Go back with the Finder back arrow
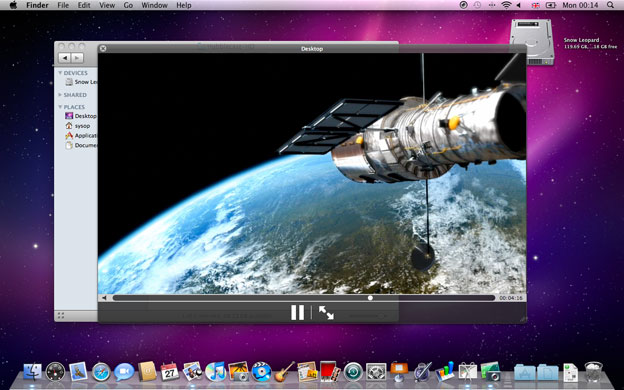Image resolution: width=624 pixels, height=390 pixels. click(x=64, y=58)
